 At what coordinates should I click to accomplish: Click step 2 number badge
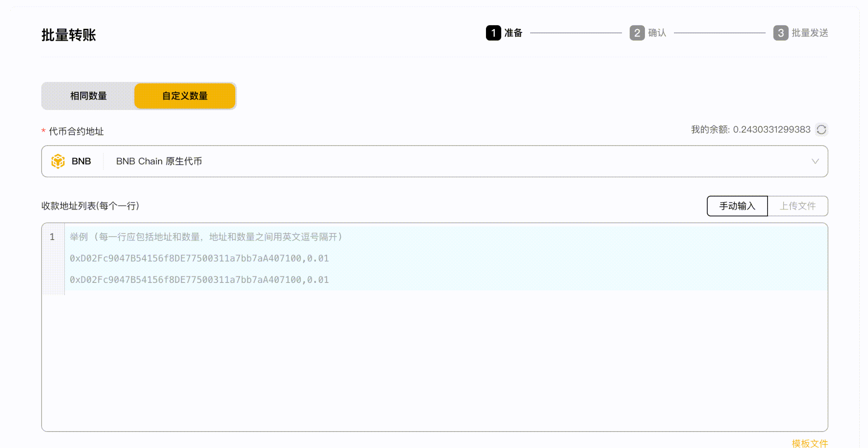click(637, 33)
